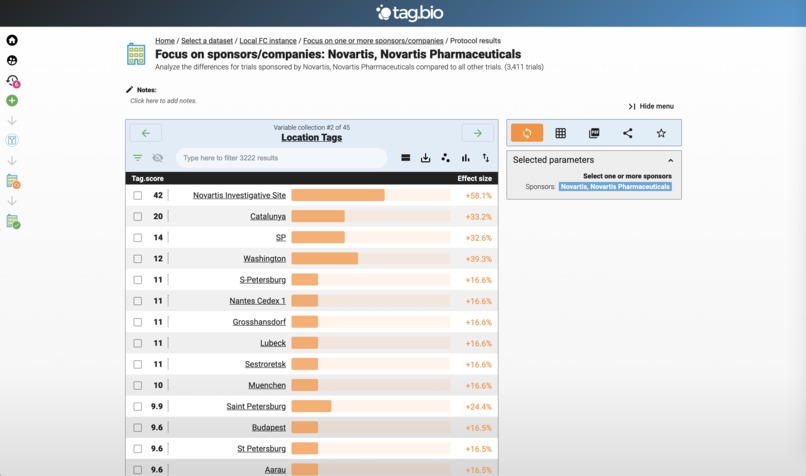Check the Grosshansdorf row checkbox
This screenshot has width=806, height=476.
point(138,322)
